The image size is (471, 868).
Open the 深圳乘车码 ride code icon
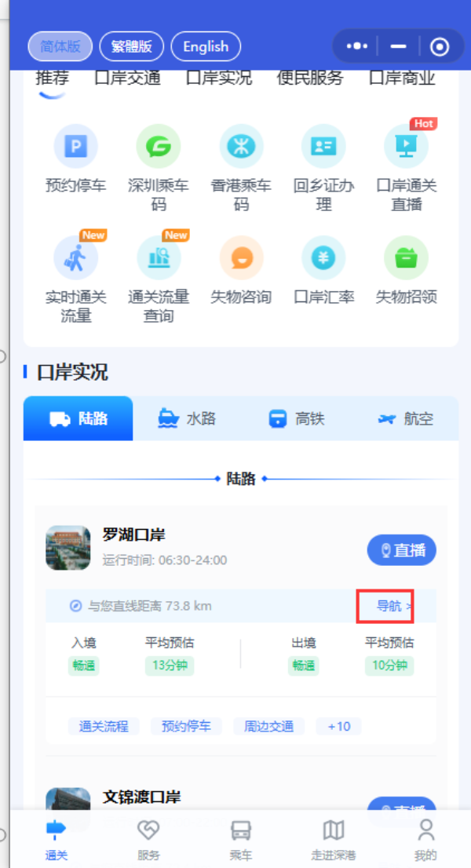159,146
